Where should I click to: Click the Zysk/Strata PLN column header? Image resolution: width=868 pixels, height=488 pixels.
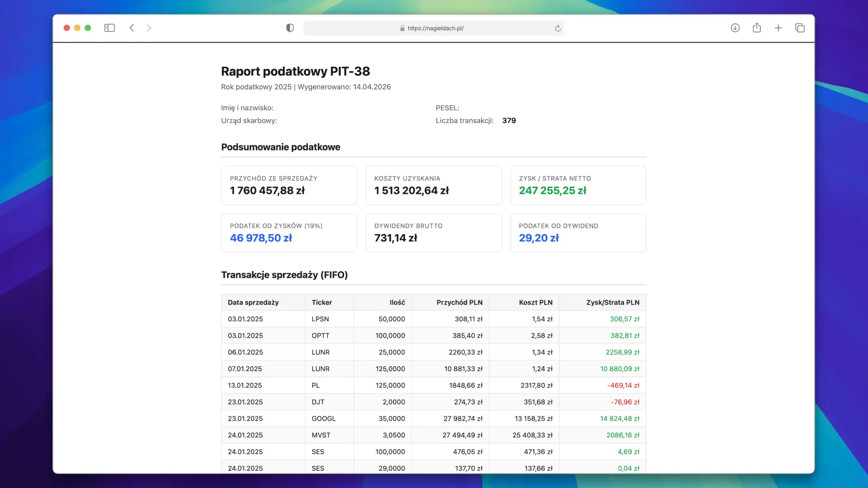tap(613, 302)
